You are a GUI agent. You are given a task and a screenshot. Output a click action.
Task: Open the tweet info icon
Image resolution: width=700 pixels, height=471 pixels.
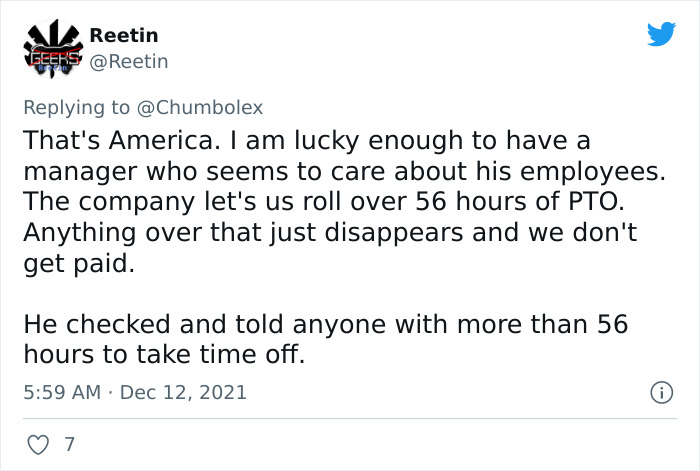[x=659, y=394]
